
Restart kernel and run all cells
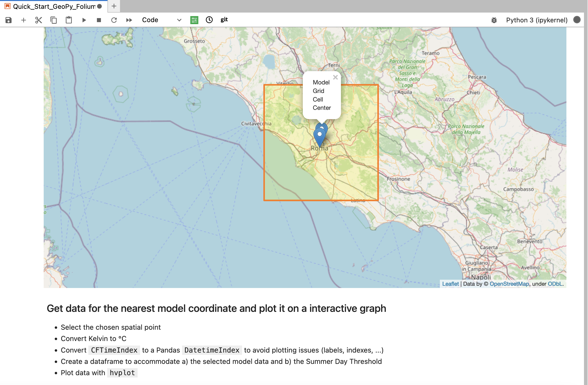[x=129, y=20]
